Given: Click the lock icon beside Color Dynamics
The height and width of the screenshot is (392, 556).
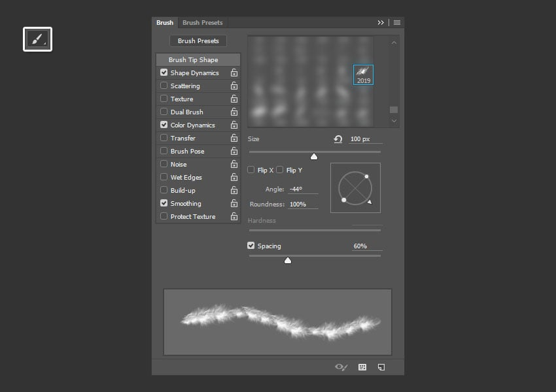Looking at the screenshot, I should click(x=234, y=125).
